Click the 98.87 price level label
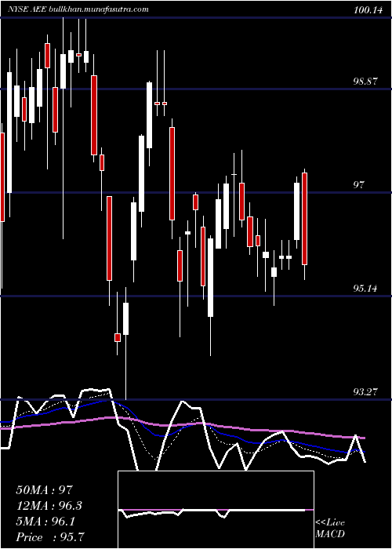392x549 pixels. [365, 82]
